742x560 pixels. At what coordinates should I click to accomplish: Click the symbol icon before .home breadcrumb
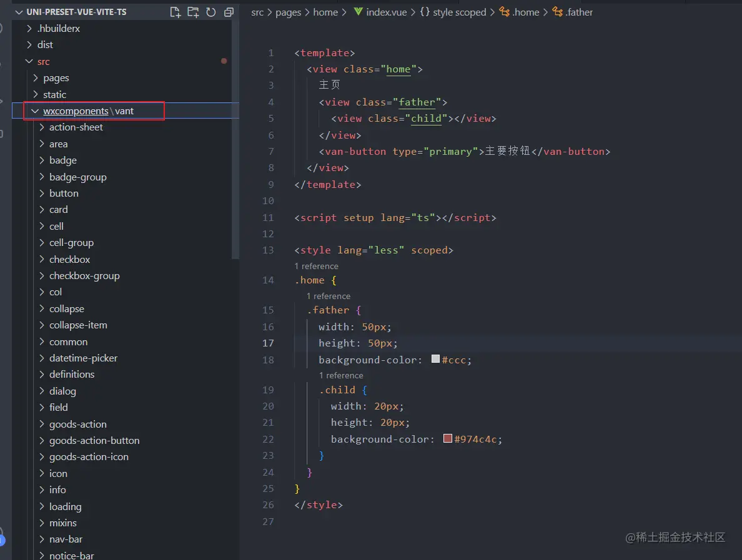coord(505,12)
